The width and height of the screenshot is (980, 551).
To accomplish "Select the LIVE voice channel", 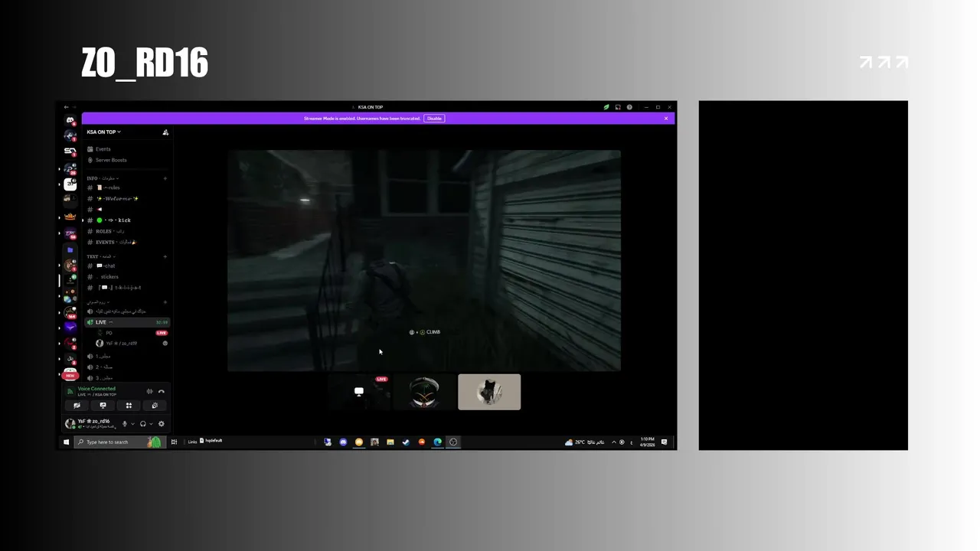I will (127, 322).
